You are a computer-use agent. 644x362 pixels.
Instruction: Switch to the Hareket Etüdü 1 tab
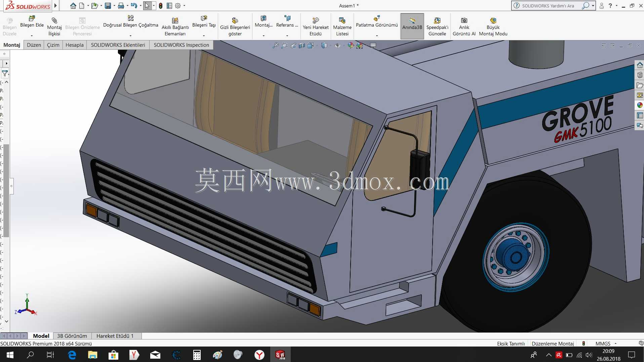click(115, 336)
